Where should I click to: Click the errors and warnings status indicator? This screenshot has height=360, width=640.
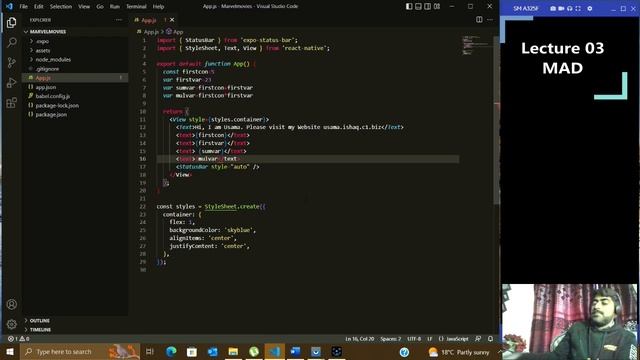click(19, 339)
